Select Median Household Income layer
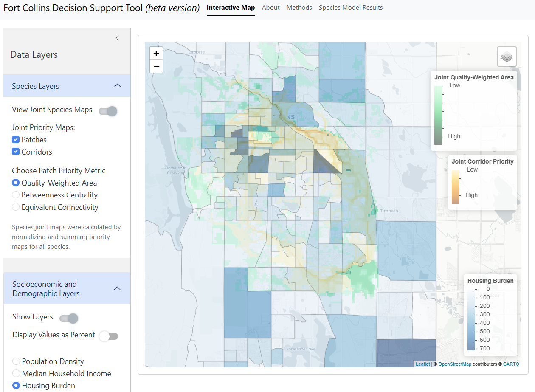 point(16,373)
